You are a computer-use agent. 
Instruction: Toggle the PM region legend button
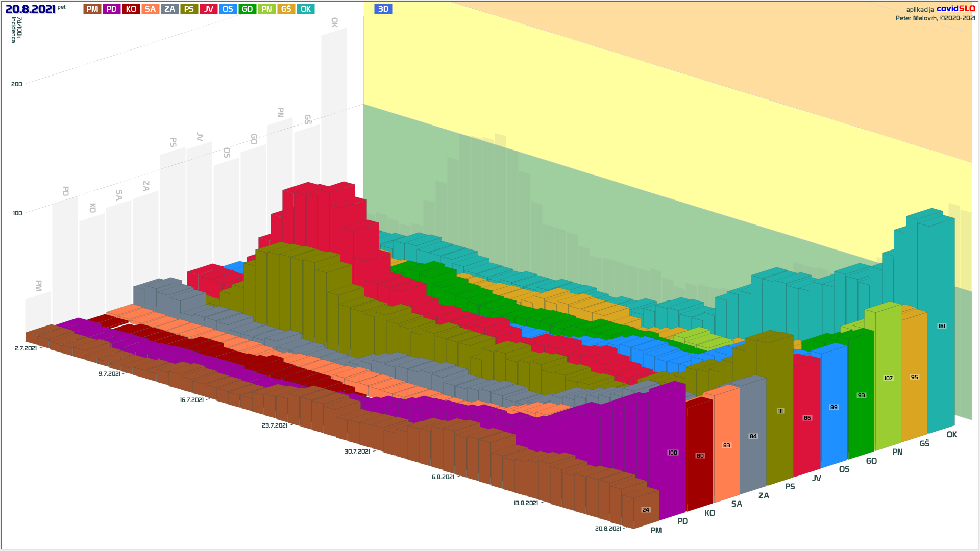click(x=92, y=9)
